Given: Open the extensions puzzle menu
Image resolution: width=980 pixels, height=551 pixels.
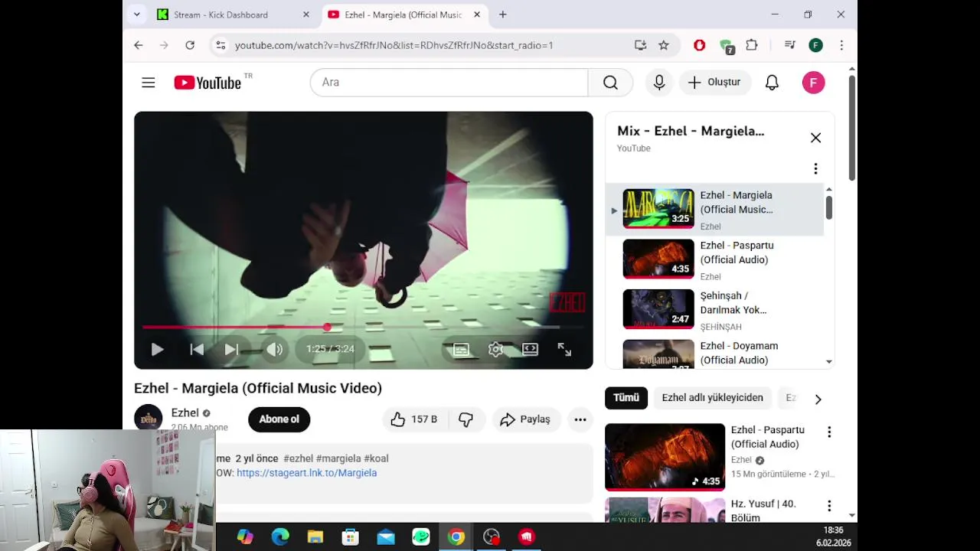Looking at the screenshot, I should coord(752,45).
